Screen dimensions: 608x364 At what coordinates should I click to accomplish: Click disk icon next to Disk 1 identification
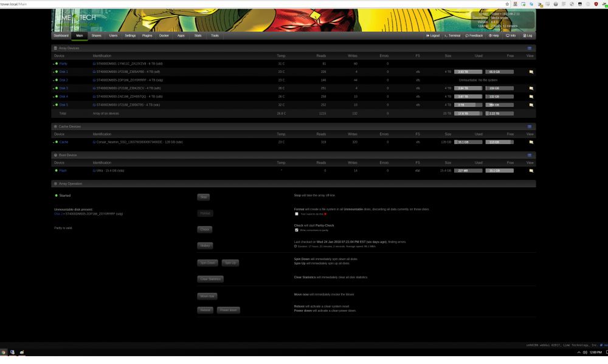click(x=94, y=72)
